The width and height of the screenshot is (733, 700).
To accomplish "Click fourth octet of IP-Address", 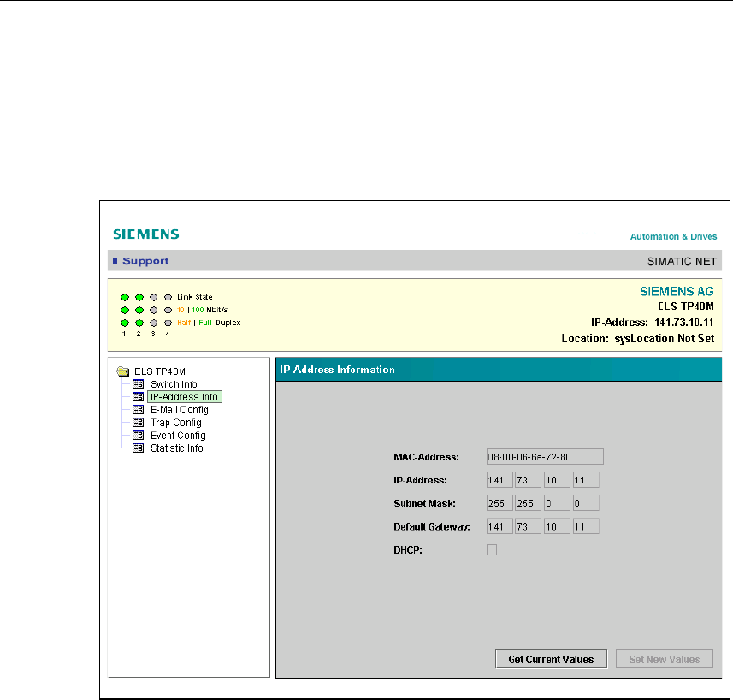I will coord(586,480).
